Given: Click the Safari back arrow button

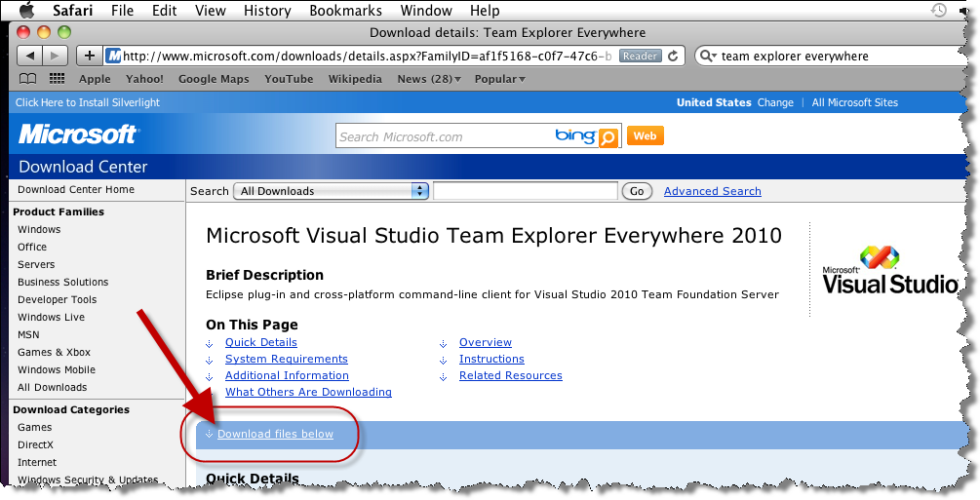Looking at the screenshot, I should [28, 56].
